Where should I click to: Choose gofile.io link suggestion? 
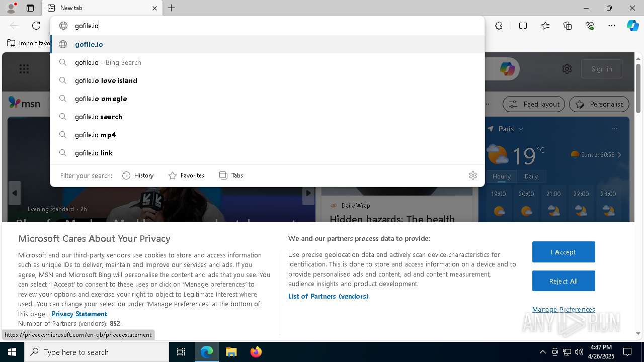click(267, 153)
